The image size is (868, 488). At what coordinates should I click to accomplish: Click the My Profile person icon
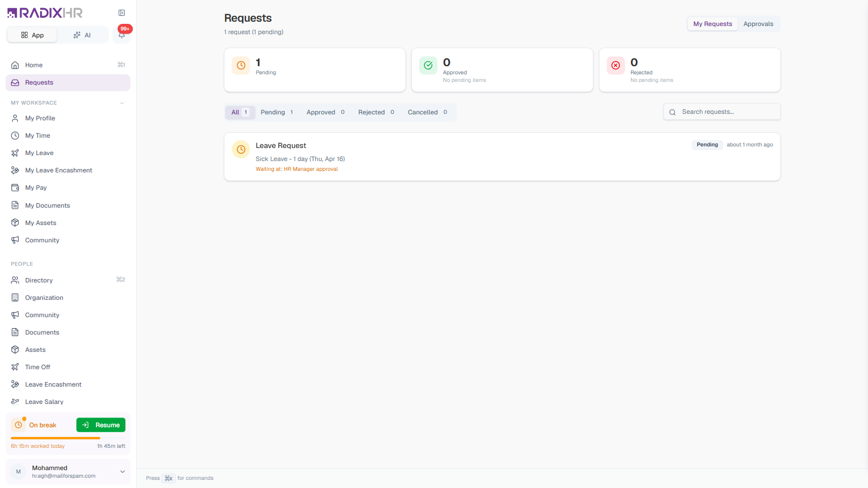tap(15, 118)
